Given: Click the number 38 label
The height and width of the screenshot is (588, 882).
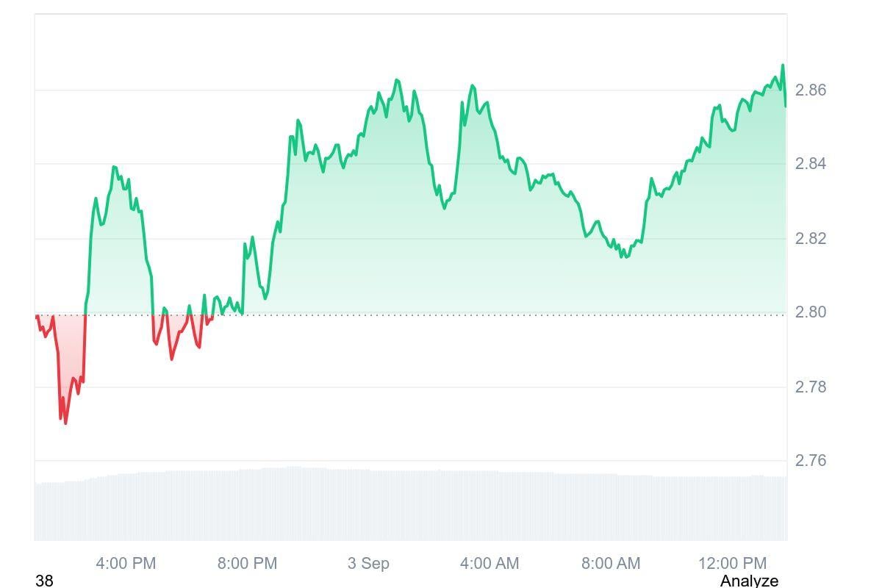Looking at the screenshot, I should (44, 581).
